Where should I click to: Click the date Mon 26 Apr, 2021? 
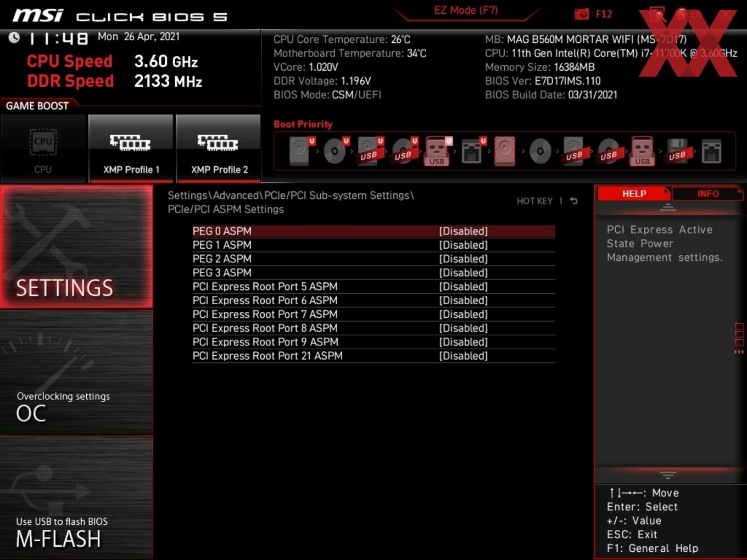pyautogui.click(x=138, y=37)
